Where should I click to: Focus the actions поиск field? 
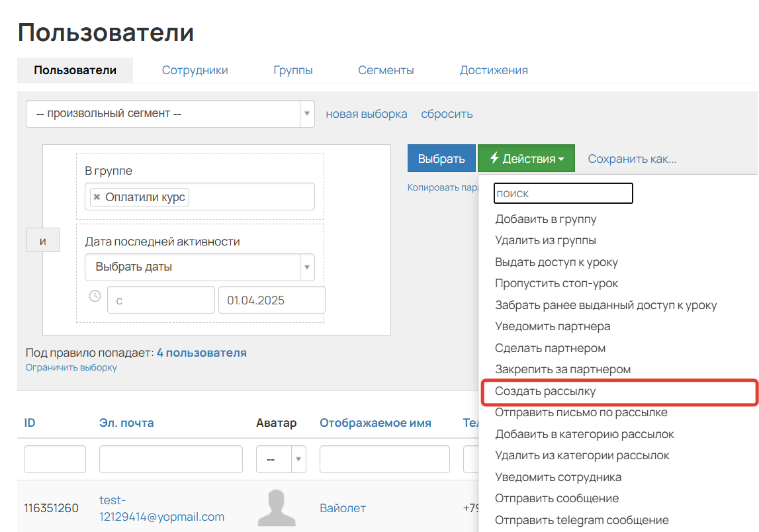563,193
